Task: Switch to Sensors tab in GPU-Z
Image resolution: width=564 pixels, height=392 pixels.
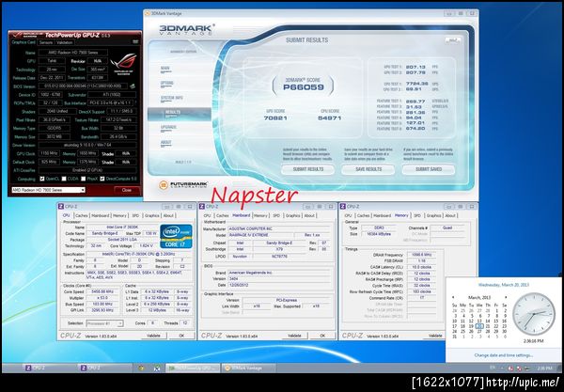Action: coord(46,42)
